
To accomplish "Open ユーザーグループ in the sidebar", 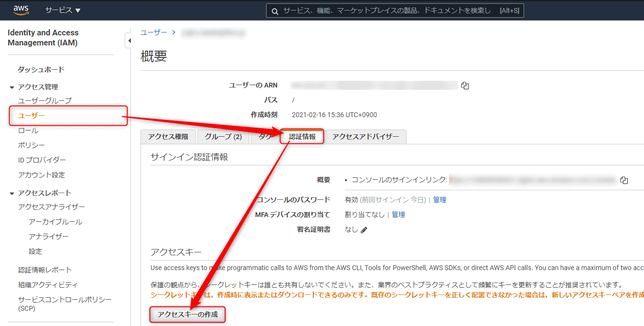I will point(45,101).
